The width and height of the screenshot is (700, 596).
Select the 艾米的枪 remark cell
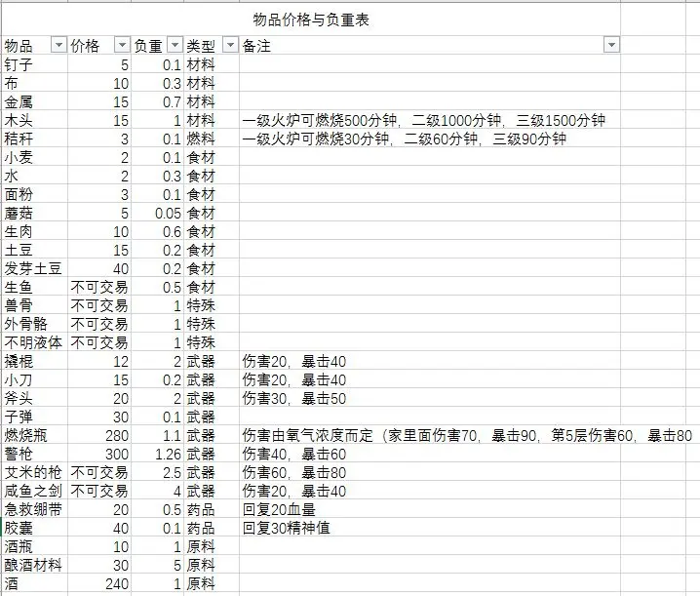293,472
